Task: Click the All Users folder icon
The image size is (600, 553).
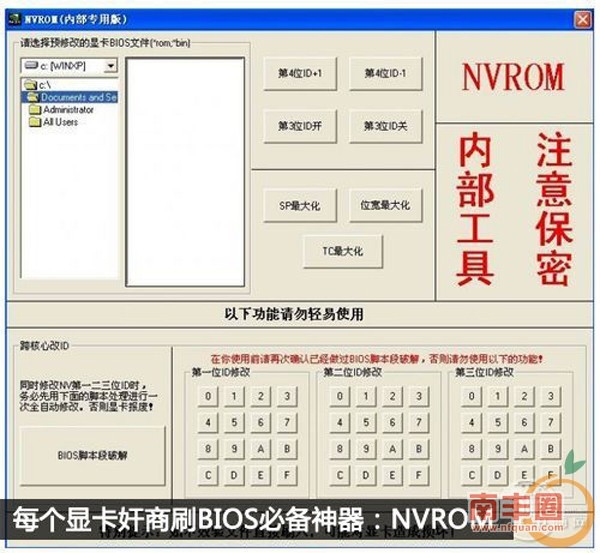Action: click(x=35, y=122)
